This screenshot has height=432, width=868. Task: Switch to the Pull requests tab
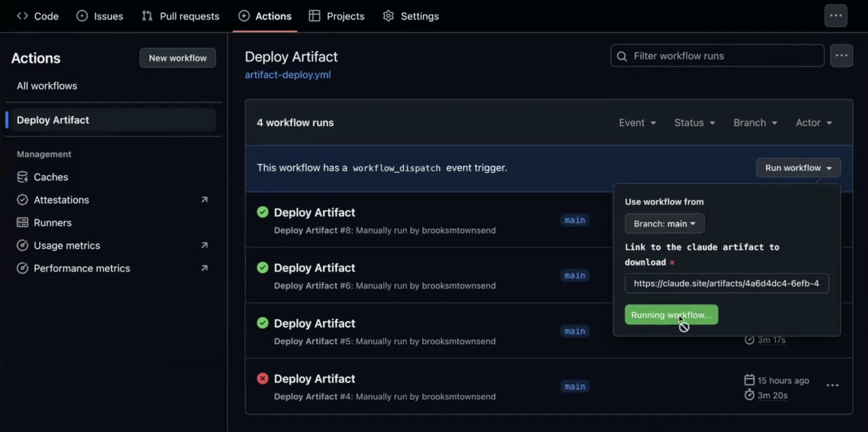pyautogui.click(x=181, y=16)
